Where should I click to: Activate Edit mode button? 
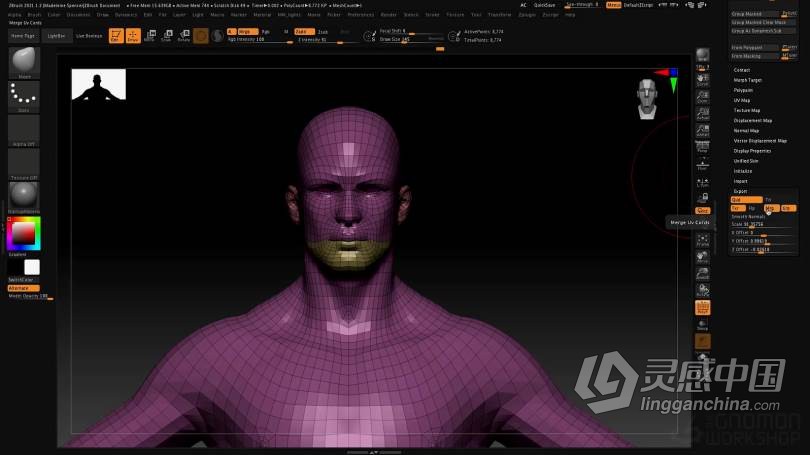coord(116,36)
